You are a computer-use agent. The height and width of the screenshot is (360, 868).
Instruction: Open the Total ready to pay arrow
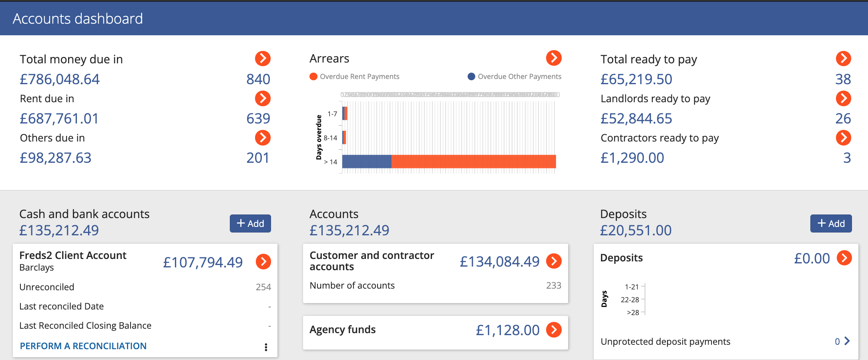(843, 59)
